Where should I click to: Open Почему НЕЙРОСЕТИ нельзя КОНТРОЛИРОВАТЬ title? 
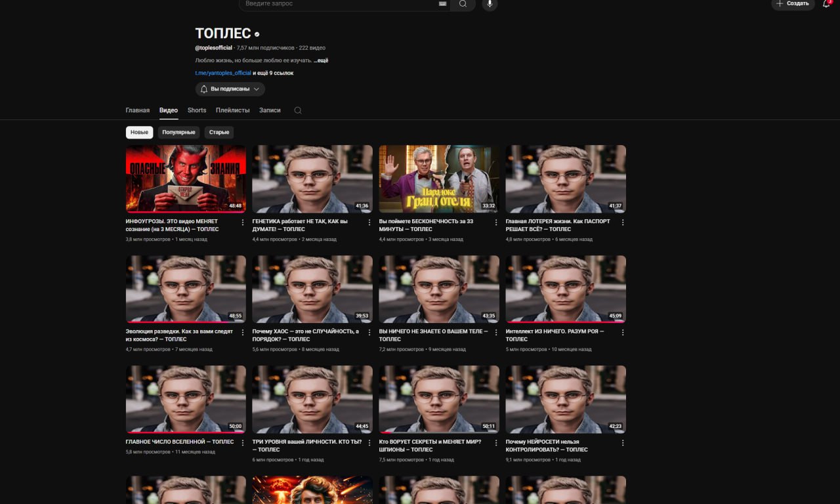coord(547,446)
